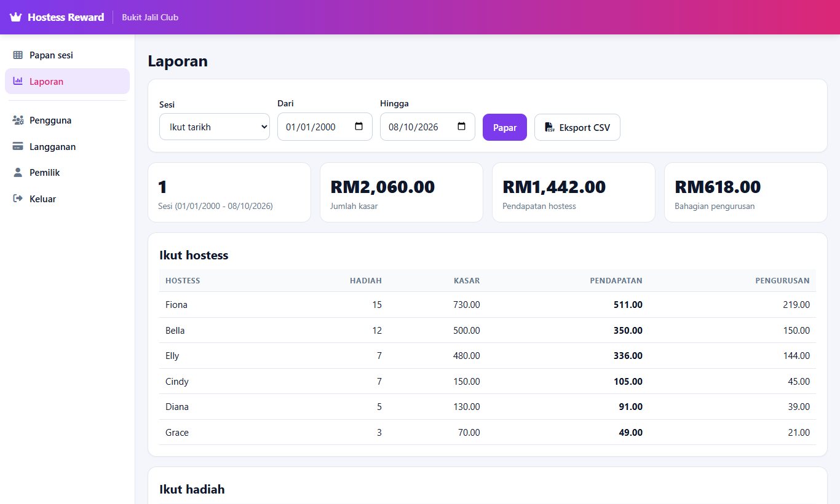Click the Eksport CSV button
The image size is (840, 504).
(x=577, y=127)
